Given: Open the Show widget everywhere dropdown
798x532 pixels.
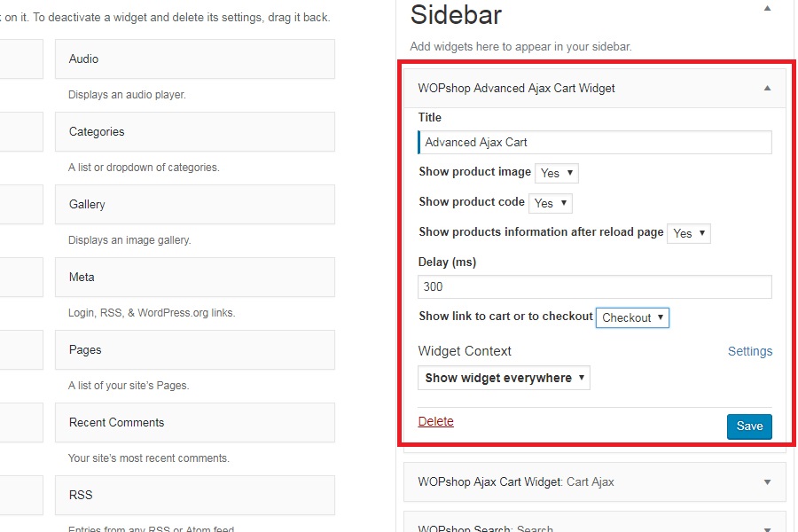Looking at the screenshot, I should tap(504, 378).
